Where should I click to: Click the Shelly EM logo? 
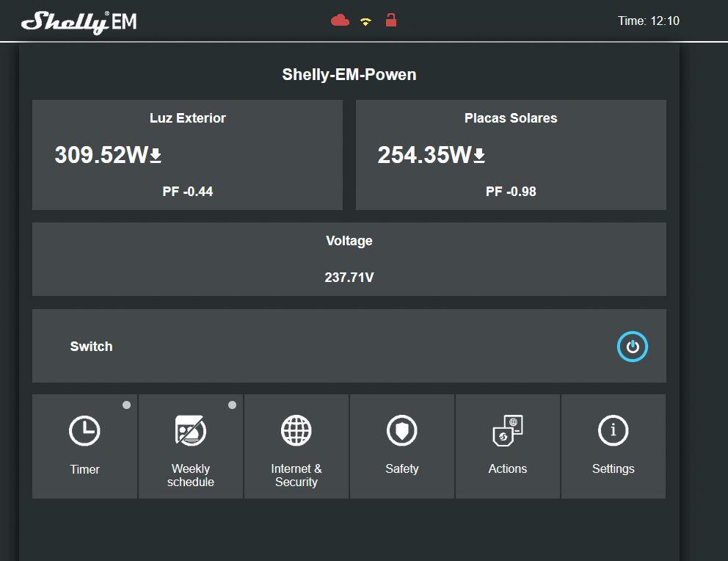[79, 22]
